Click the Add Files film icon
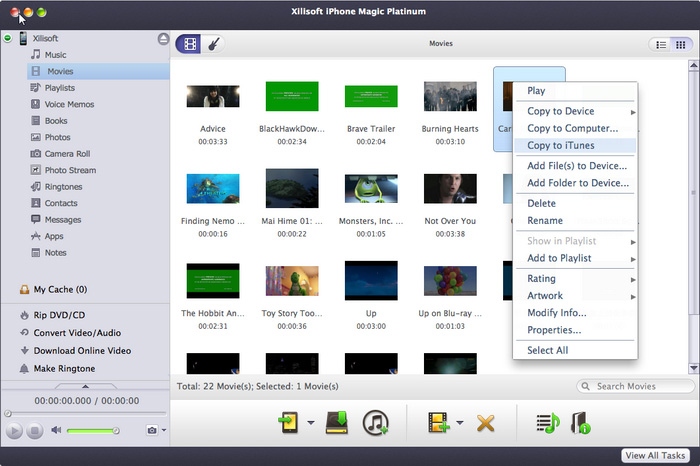The width and height of the screenshot is (700, 466). (x=438, y=422)
